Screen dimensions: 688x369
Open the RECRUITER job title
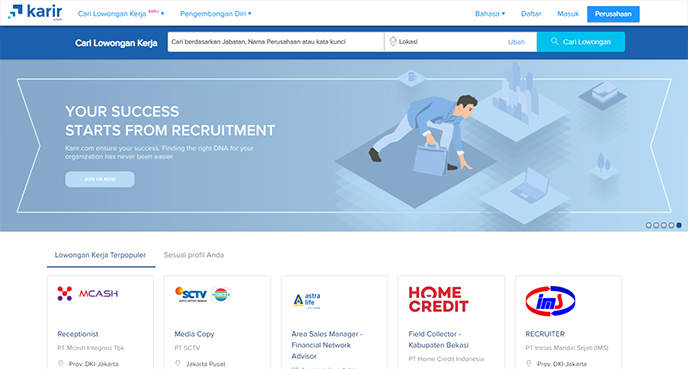[545, 334]
